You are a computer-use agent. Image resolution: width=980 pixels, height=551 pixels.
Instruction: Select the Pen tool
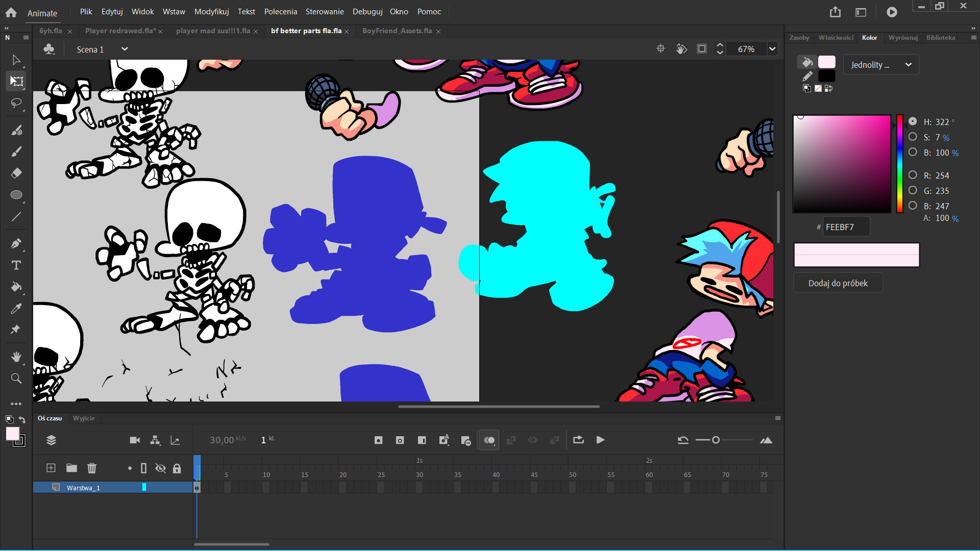pyautogui.click(x=16, y=243)
